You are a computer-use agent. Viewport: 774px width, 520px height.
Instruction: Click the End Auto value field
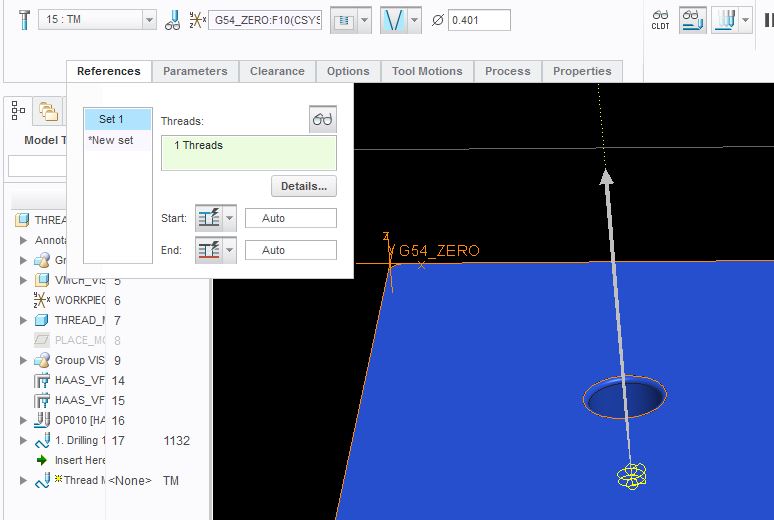coord(291,250)
